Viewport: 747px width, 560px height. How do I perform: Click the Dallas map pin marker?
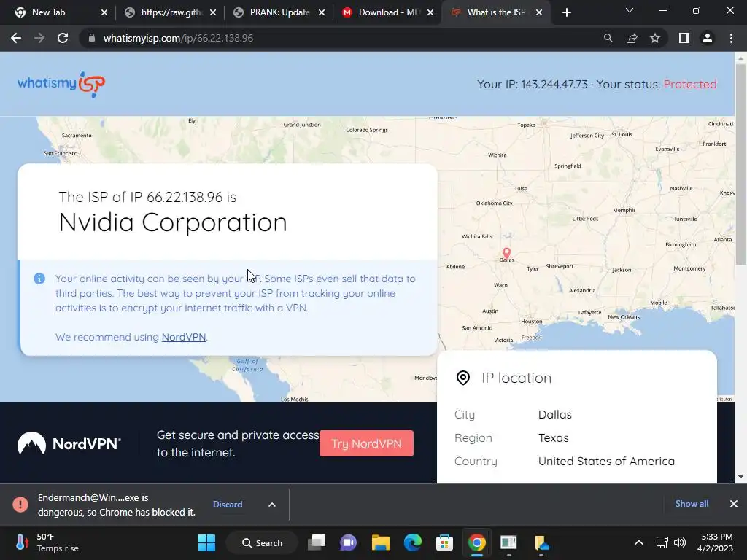pyautogui.click(x=506, y=252)
